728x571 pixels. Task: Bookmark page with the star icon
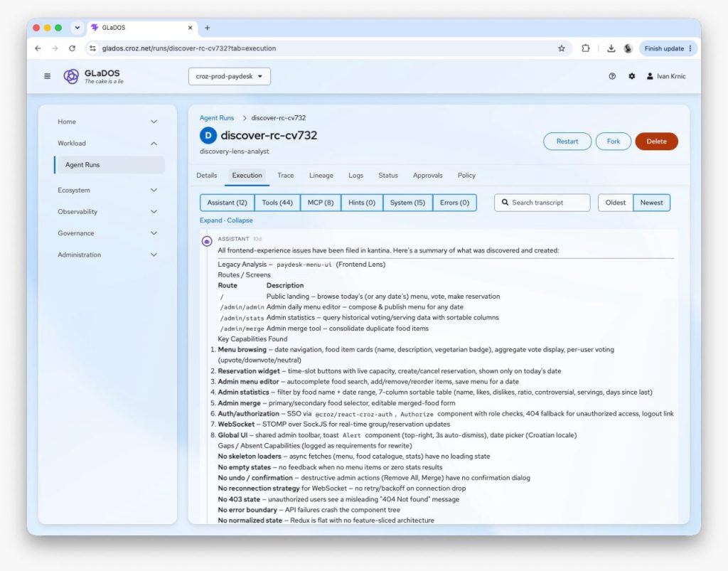[x=562, y=48]
